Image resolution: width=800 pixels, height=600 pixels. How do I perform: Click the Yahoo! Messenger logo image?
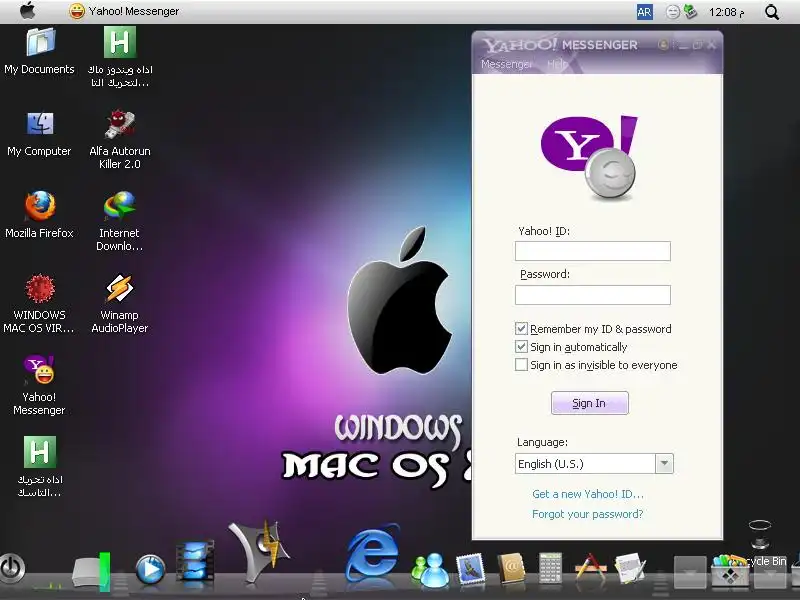click(589, 157)
